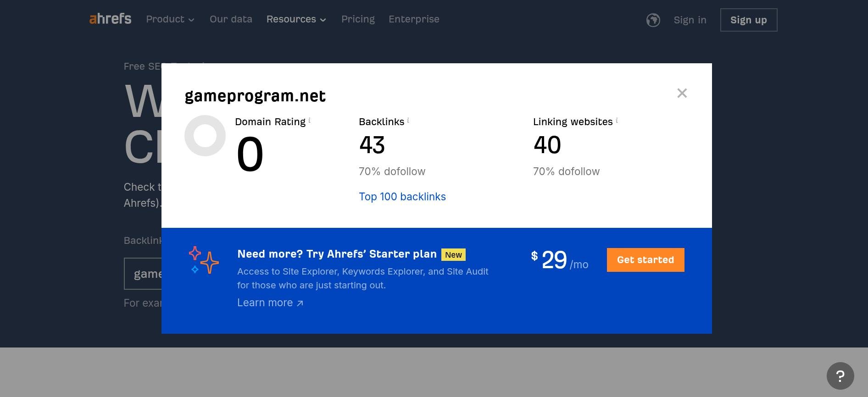
Task: Click the 70% dofollow text under Backlinks
Action: (x=392, y=171)
